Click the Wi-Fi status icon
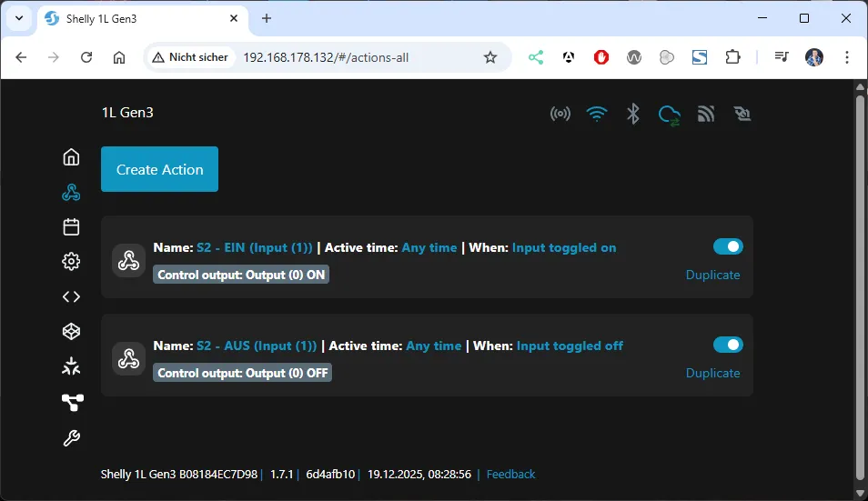Image resolution: width=868 pixels, height=501 pixels. [x=597, y=114]
